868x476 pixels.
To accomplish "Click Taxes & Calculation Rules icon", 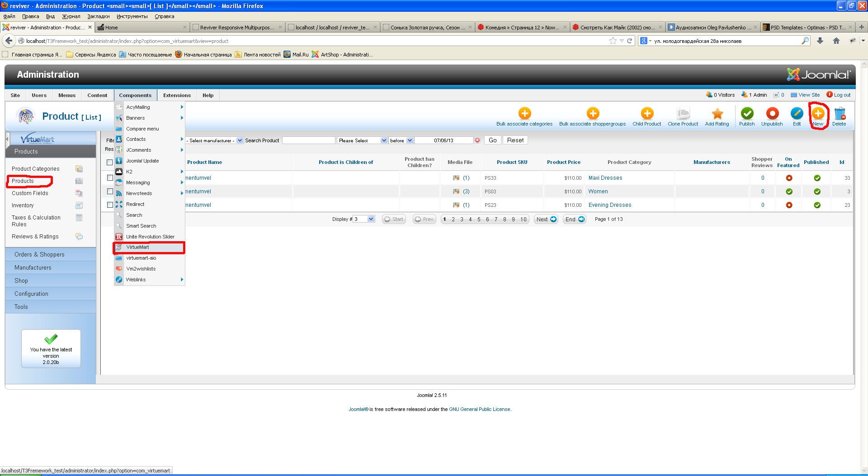I will pos(79,218).
